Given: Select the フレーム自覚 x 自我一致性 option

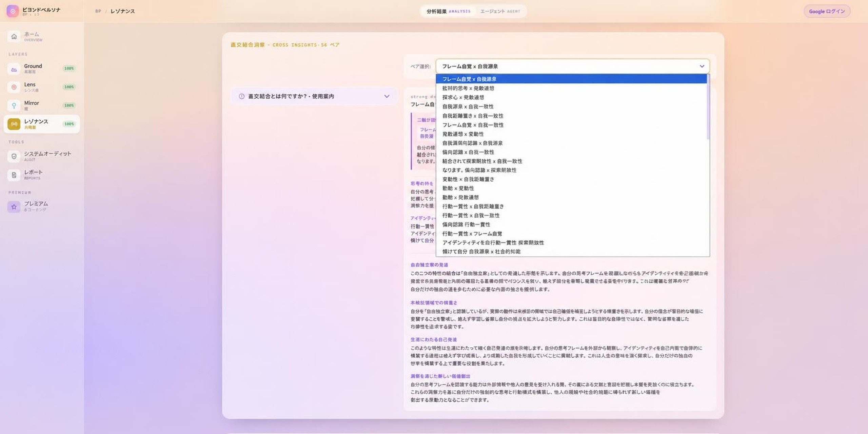Looking at the screenshot, I should click(x=571, y=125).
